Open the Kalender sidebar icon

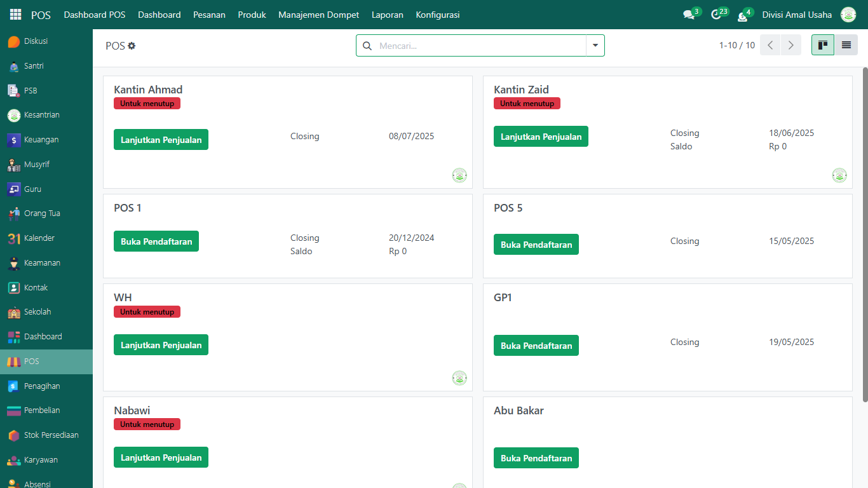click(x=14, y=238)
